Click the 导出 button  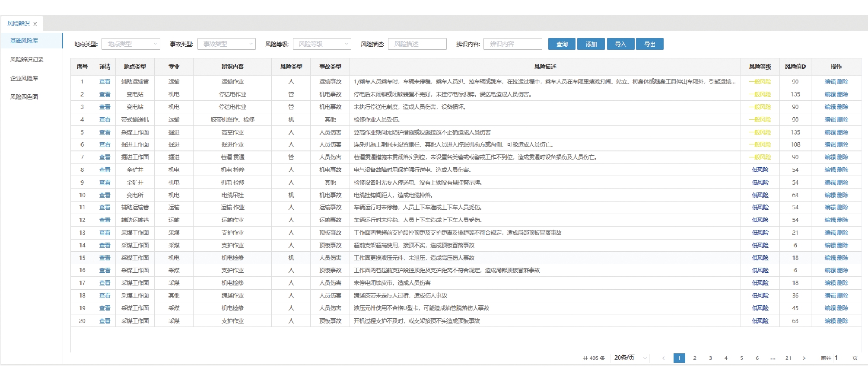tap(650, 44)
